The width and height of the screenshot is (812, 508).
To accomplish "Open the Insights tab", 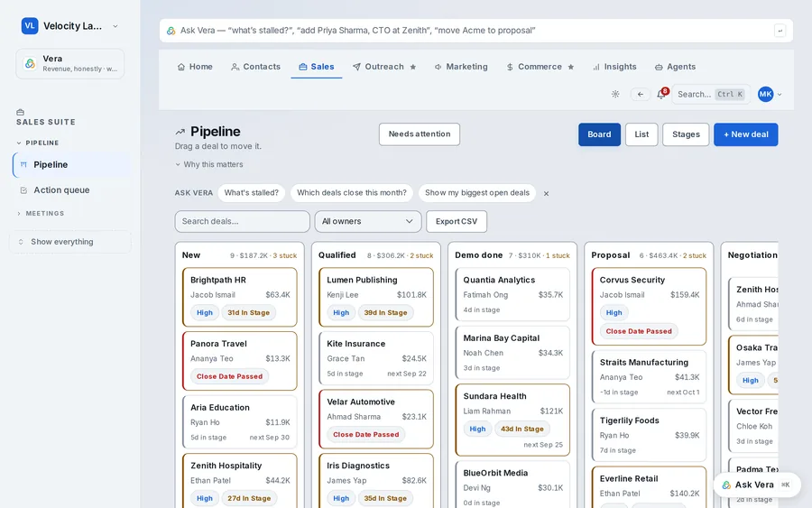I will (614, 67).
